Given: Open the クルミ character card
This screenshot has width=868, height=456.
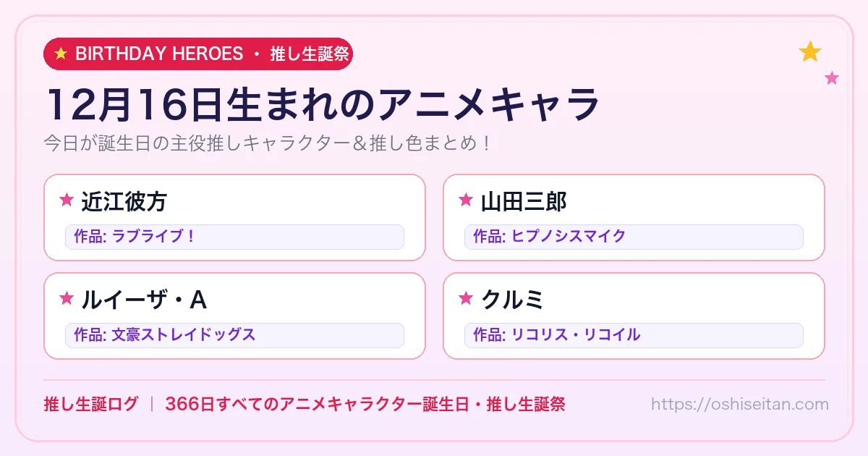Looking at the screenshot, I should point(634,316).
